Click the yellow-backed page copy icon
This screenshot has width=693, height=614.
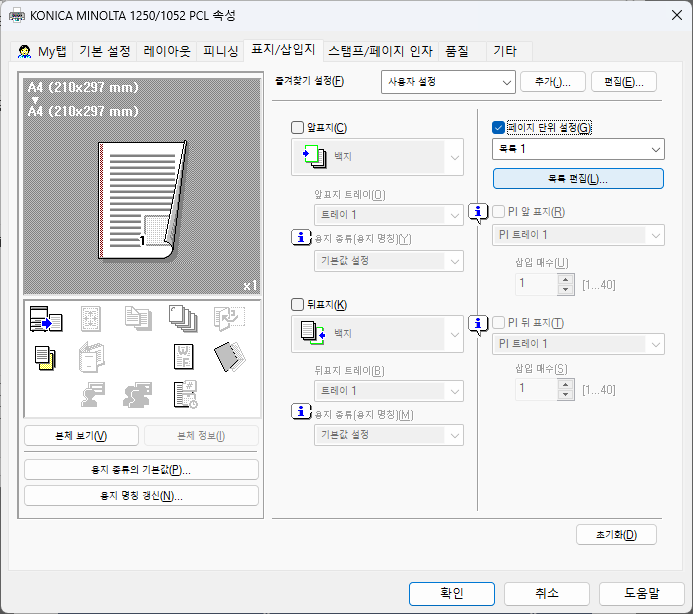pos(45,356)
